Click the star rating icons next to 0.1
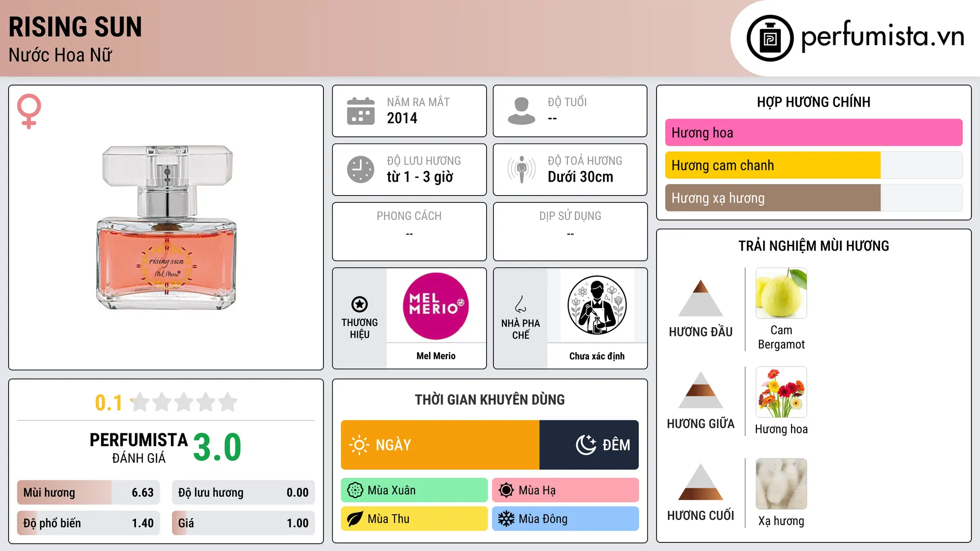The image size is (980, 551). pyautogui.click(x=184, y=402)
